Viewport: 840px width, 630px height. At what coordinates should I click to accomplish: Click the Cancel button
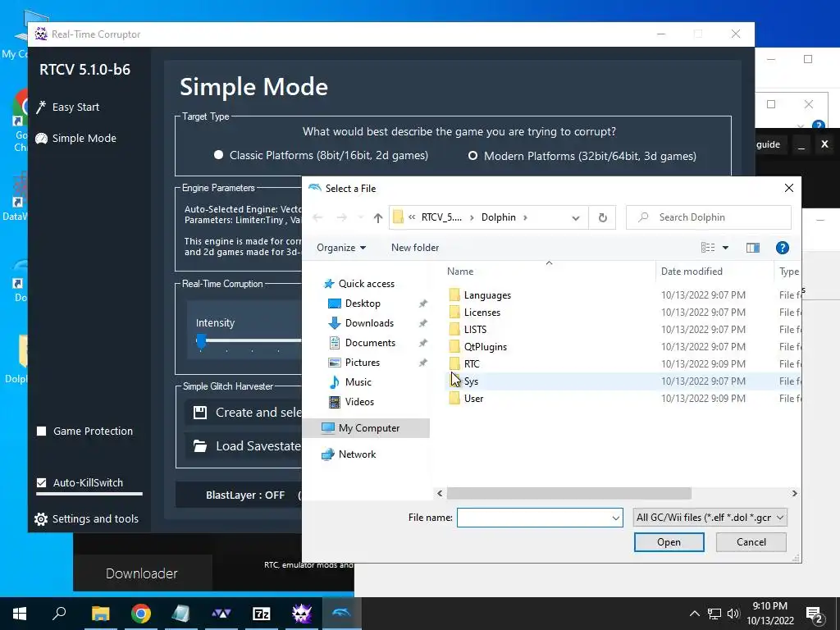751,542
